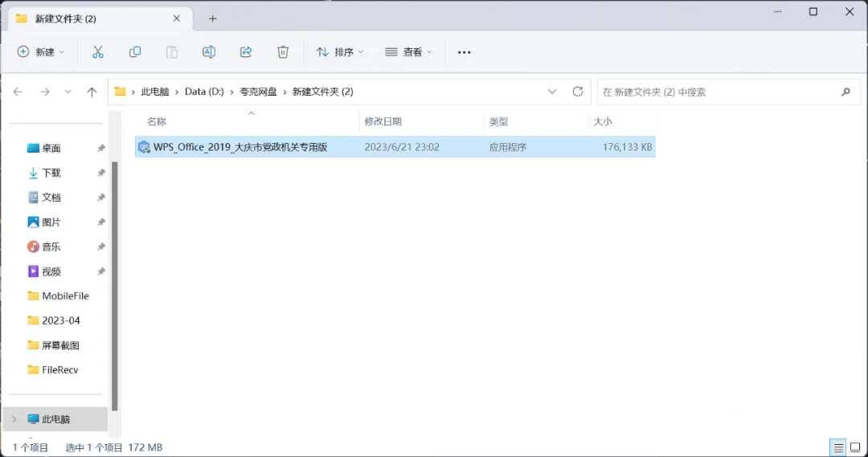Select the WPS_Office_2019 installer file
Image resolution: width=868 pixels, height=457 pixels.
395,147
